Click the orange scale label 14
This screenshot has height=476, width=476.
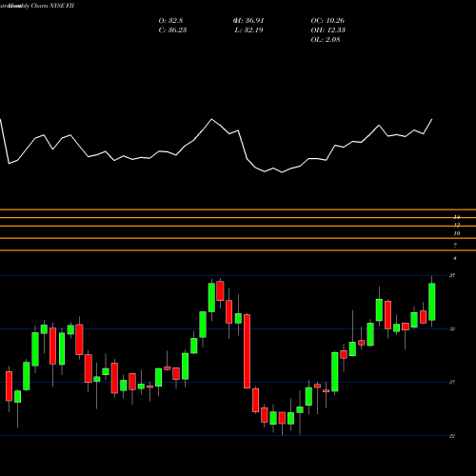click(x=457, y=217)
